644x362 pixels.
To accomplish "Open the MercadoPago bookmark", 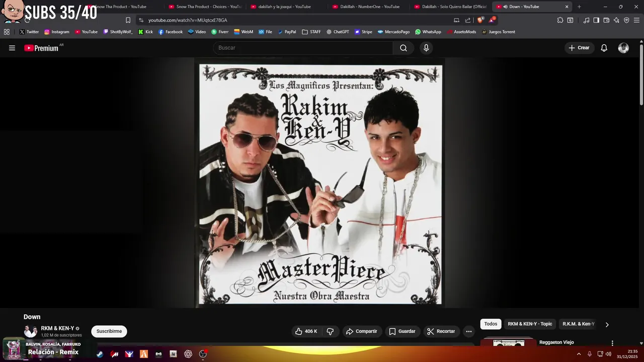I will point(394,32).
